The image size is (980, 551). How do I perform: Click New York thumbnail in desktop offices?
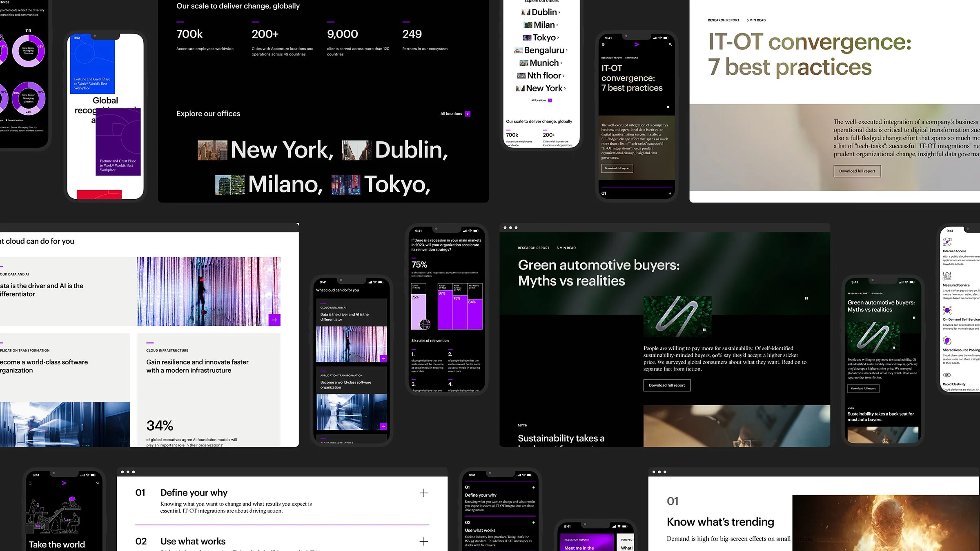click(x=212, y=151)
